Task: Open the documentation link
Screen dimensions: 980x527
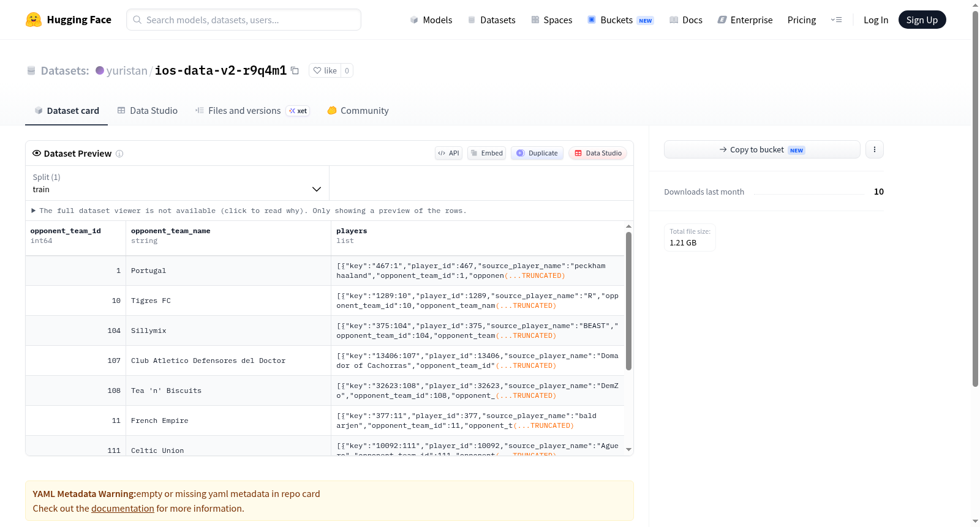Action: (123, 509)
